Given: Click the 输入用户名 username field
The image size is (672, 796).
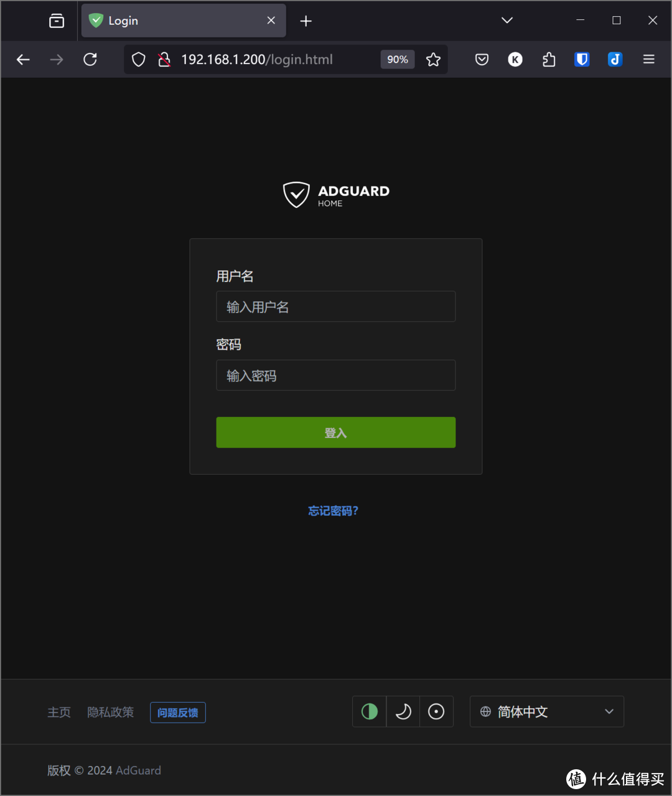Looking at the screenshot, I should coord(335,306).
